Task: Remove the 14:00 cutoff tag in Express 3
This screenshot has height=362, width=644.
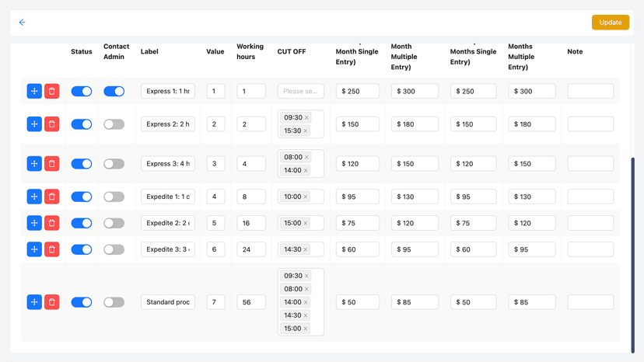Action: coord(306,170)
